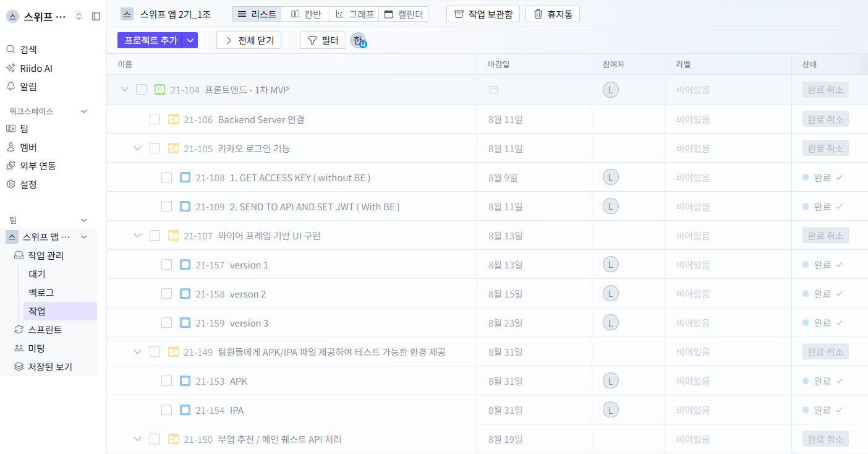Image resolution: width=868 pixels, height=454 pixels.
Task: Collapse the 21-105 카카오 로그인 기능 group
Action: 138,148
